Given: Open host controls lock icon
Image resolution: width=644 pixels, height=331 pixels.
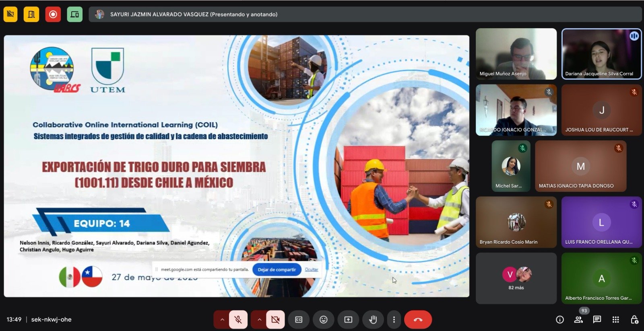Looking at the screenshot, I should point(634,320).
